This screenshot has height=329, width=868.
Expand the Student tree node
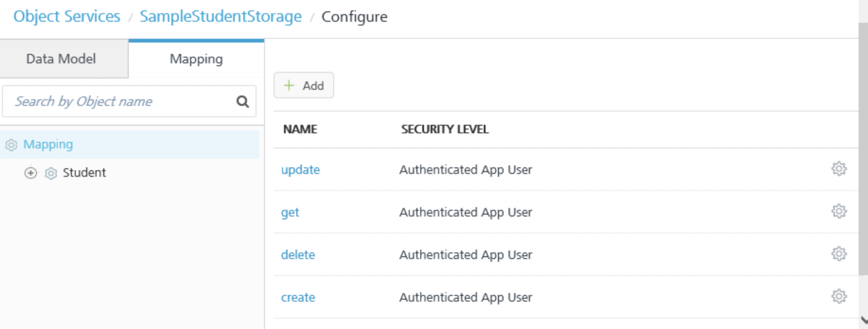[x=31, y=173]
